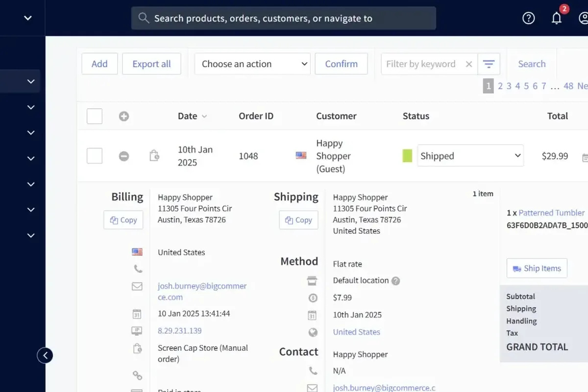Sort by Date column arrow
The width and height of the screenshot is (588, 392).
(204, 117)
